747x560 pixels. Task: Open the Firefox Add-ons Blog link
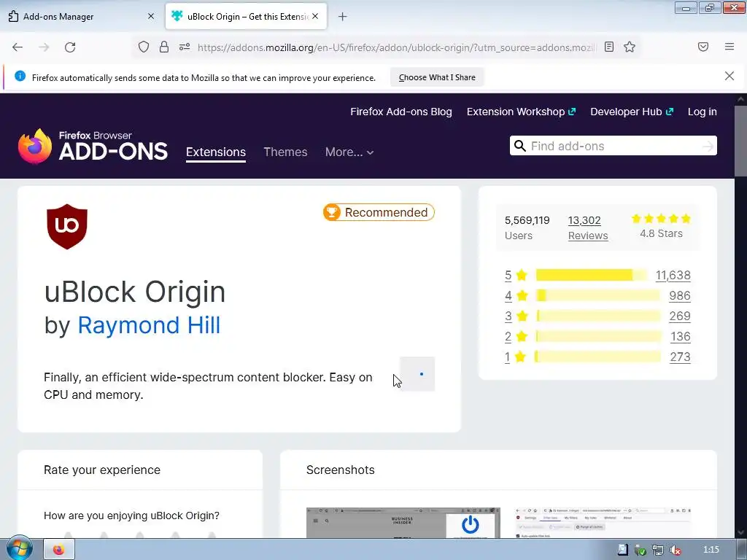coord(401,112)
